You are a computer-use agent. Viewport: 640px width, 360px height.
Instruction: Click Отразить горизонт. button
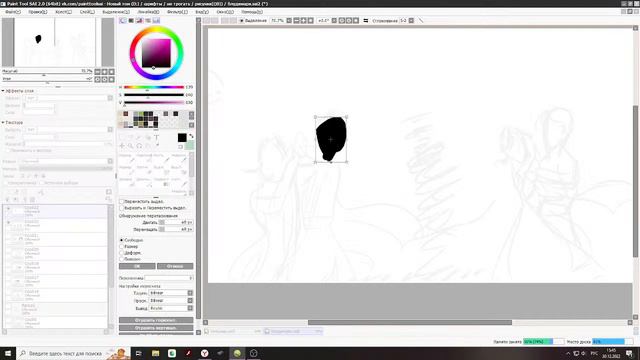156,320
